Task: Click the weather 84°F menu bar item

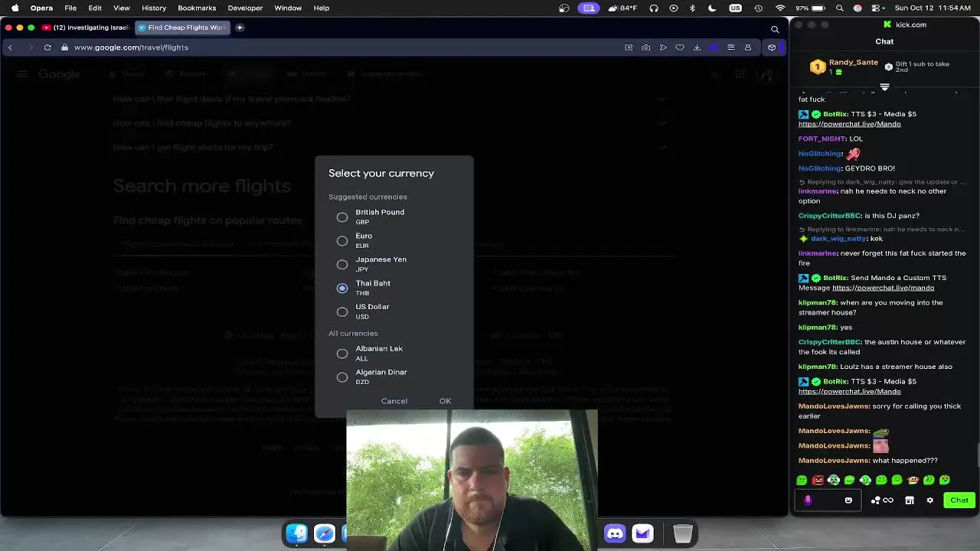Action: point(622,8)
